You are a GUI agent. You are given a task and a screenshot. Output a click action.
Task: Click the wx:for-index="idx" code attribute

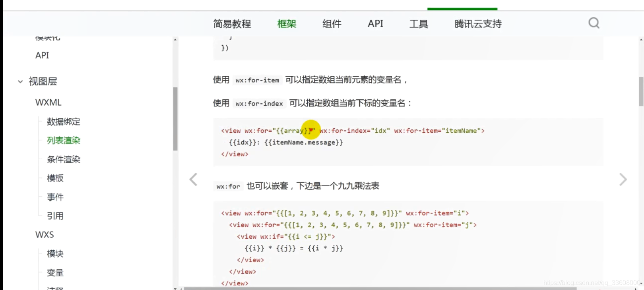355,131
